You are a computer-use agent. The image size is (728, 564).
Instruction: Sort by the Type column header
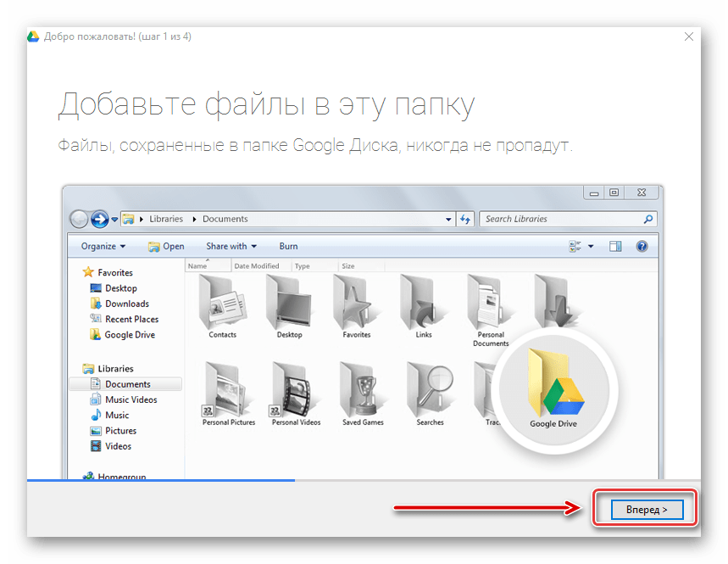click(315, 265)
